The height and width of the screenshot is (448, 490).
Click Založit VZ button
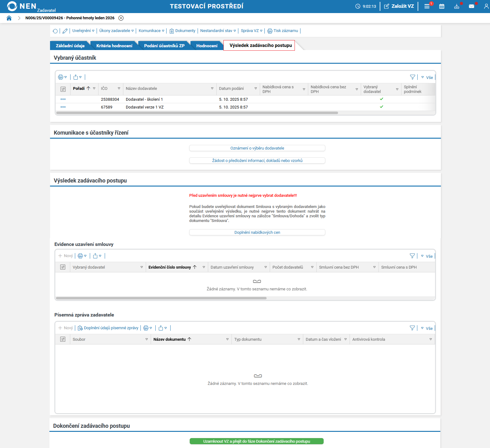pyautogui.click(x=399, y=6)
